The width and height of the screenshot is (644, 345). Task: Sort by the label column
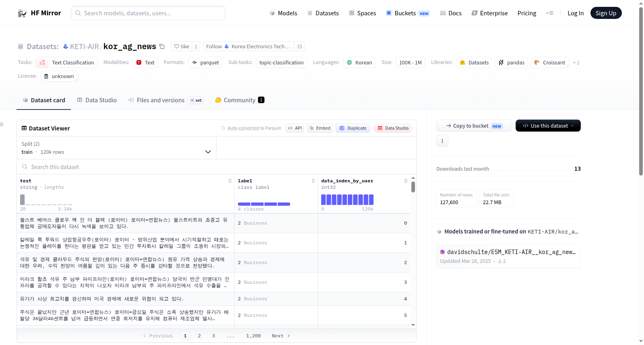(313, 181)
